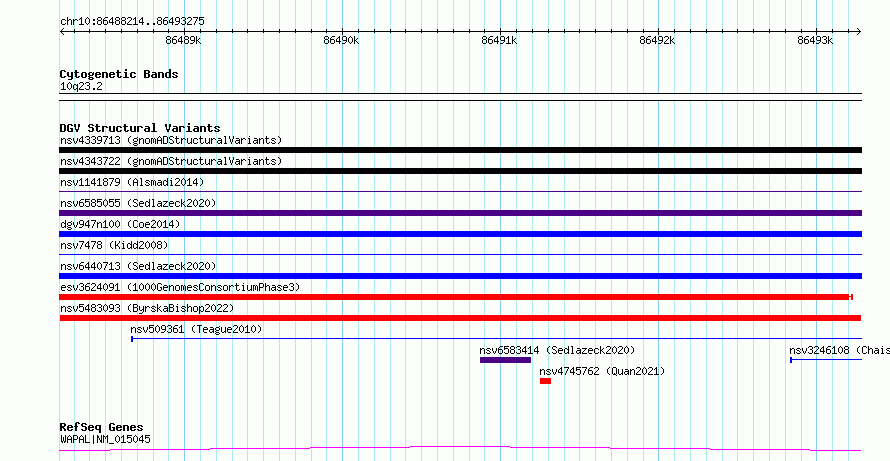Click the red nsv5483093 ByrskaBishop2022 bar
The width and height of the screenshot is (890, 461).
[x=460, y=318]
